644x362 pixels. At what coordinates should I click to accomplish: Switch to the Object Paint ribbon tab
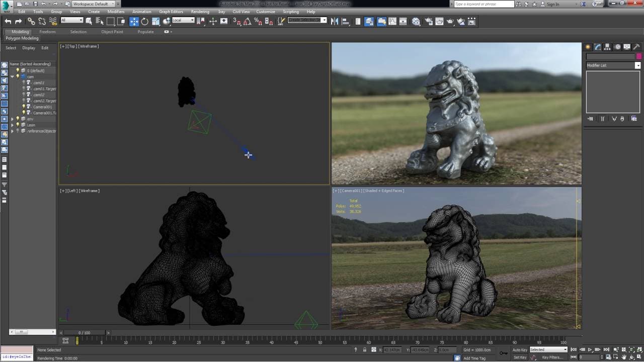click(x=112, y=32)
